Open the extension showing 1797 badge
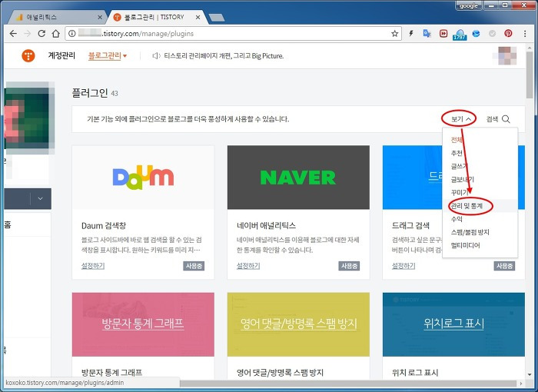The width and height of the screenshot is (538, 392). (460, 34)
